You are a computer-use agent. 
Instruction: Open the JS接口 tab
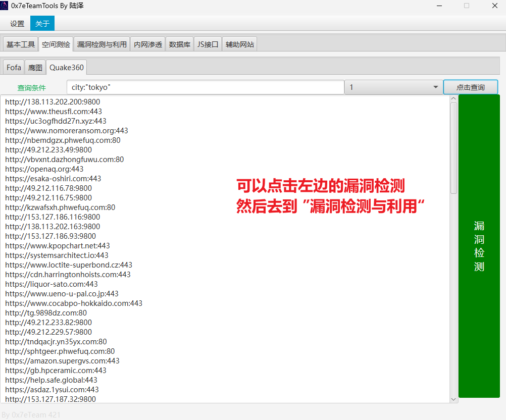click(208, 44)
